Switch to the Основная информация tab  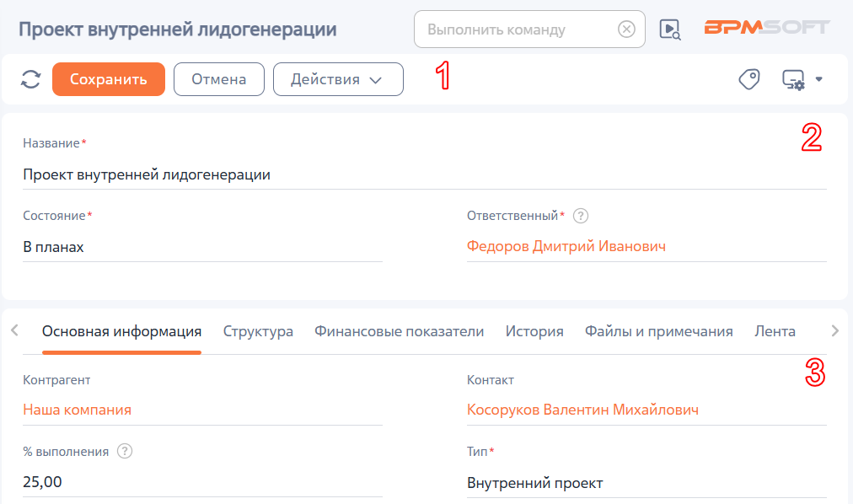[x=122, y=331]
